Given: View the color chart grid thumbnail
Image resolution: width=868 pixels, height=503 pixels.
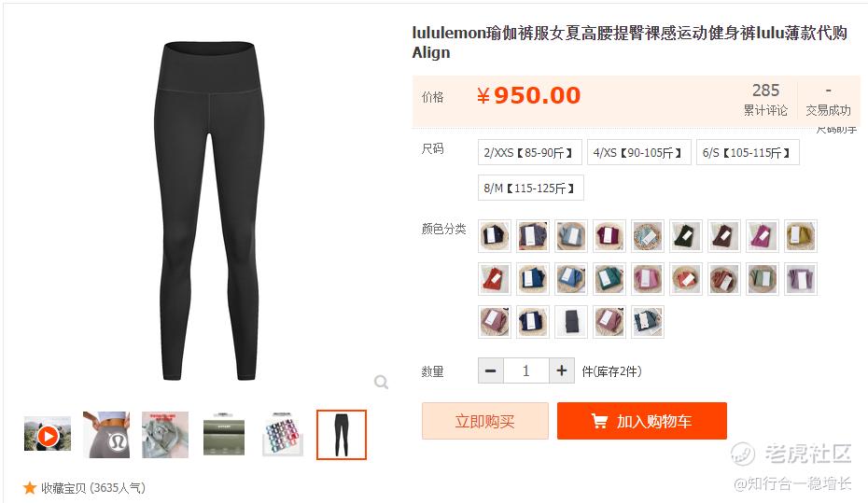Looking at the screenshot, I should [x=282, y=435].
